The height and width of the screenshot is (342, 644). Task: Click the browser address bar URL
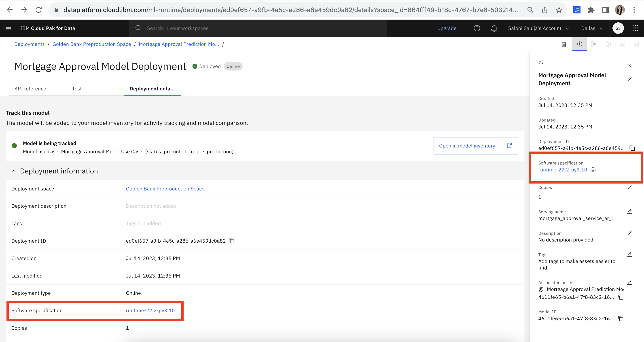click(x=290, y=10)
